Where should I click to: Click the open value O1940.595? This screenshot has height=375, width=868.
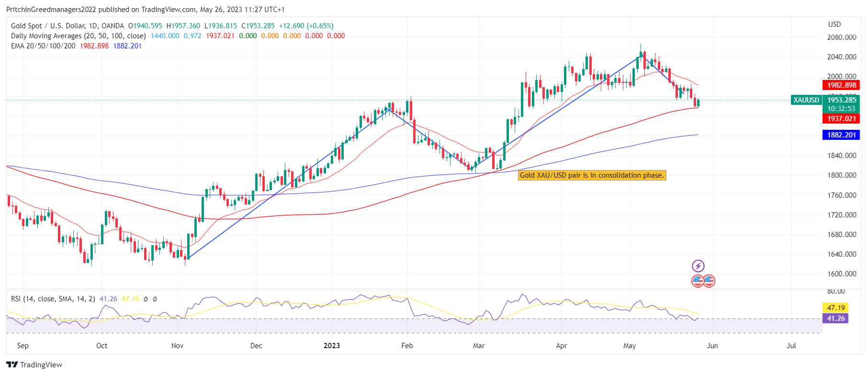coord(145,26)
